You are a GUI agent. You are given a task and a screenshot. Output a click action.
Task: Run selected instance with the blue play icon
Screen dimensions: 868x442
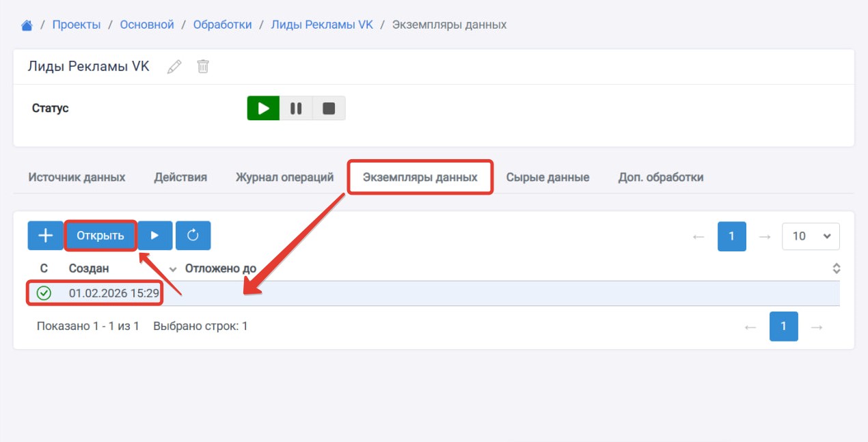pyautogui.click(x=155, y=236)
